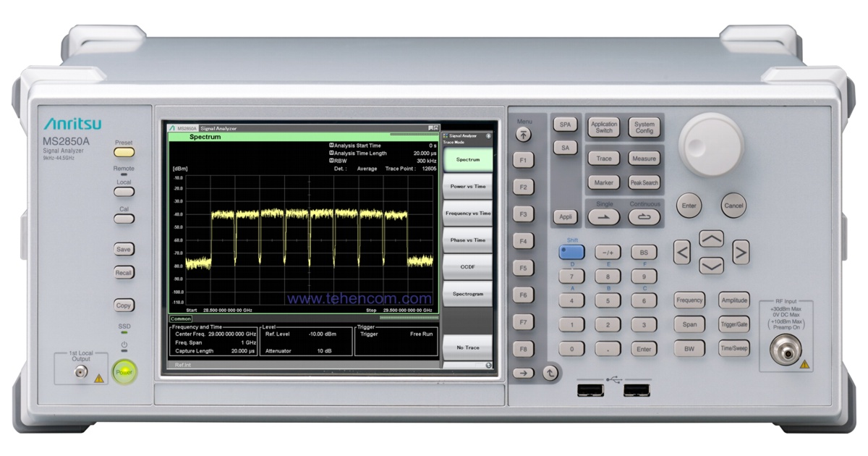Image resolution: width=868 pixels, height=456 pixels.
Task: Open the Common tab on screen
Action: (181, 318)
